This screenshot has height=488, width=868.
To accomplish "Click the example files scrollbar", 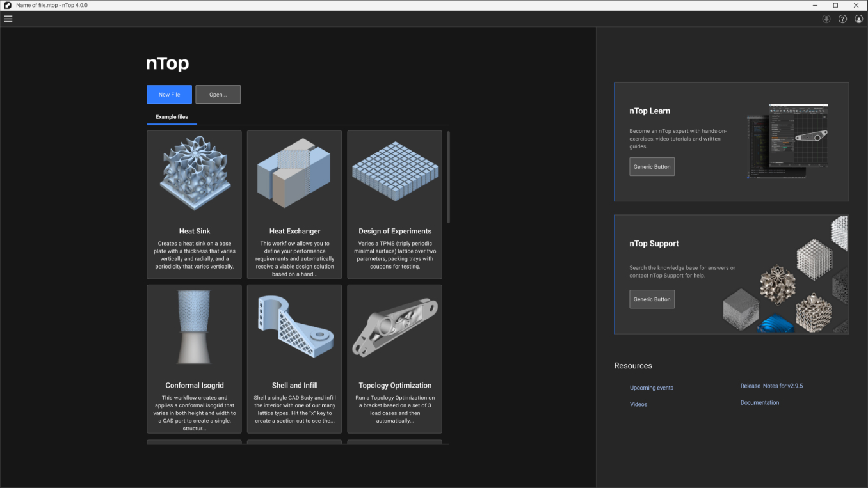I will (x=449, y=177).
